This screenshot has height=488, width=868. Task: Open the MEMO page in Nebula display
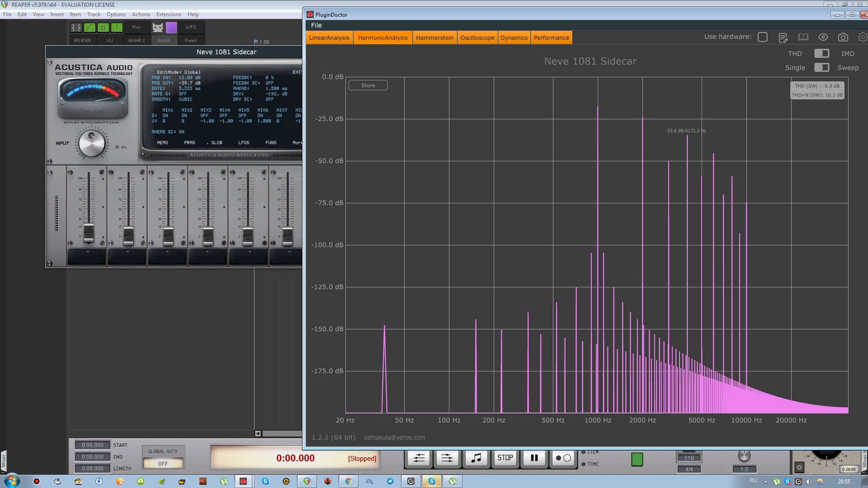click(x=162, y=143)
